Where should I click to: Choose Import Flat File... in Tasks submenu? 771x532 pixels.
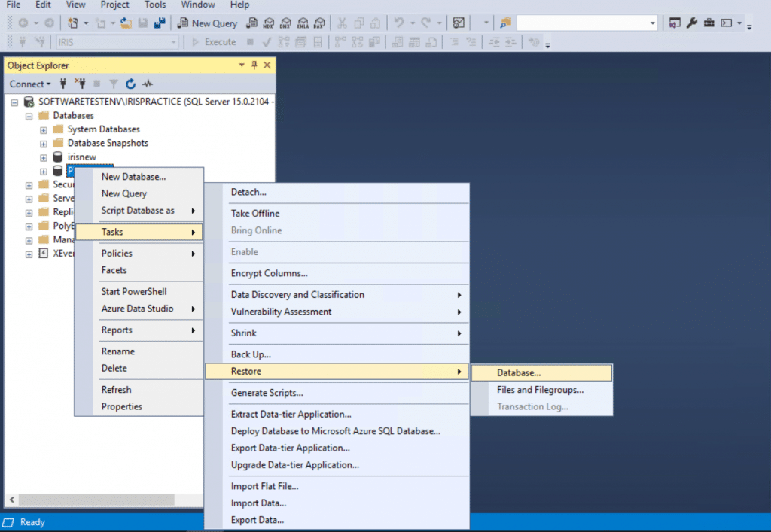337,486
